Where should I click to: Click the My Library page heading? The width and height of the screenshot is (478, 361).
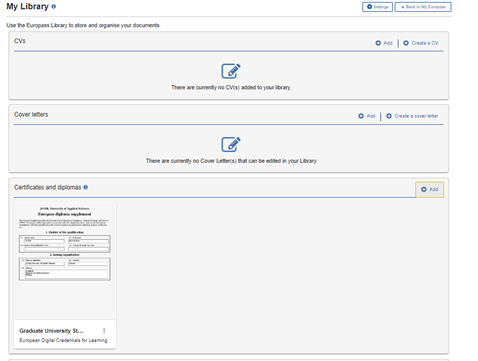tap(27, 6)
